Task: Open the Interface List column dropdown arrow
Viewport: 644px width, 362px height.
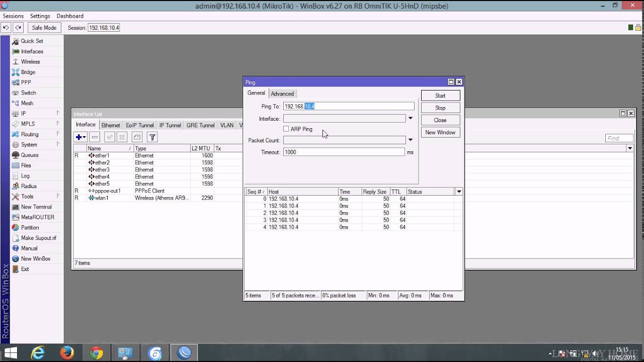Action: pyautogui.click(x=629, y=148)
